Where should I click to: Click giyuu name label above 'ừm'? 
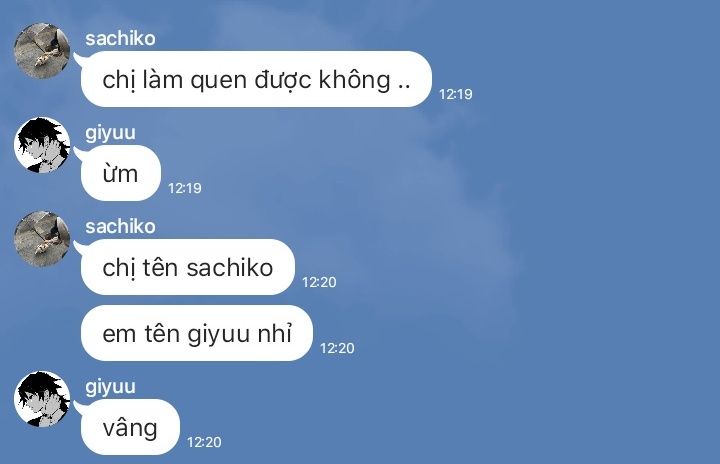pos(110,133)
